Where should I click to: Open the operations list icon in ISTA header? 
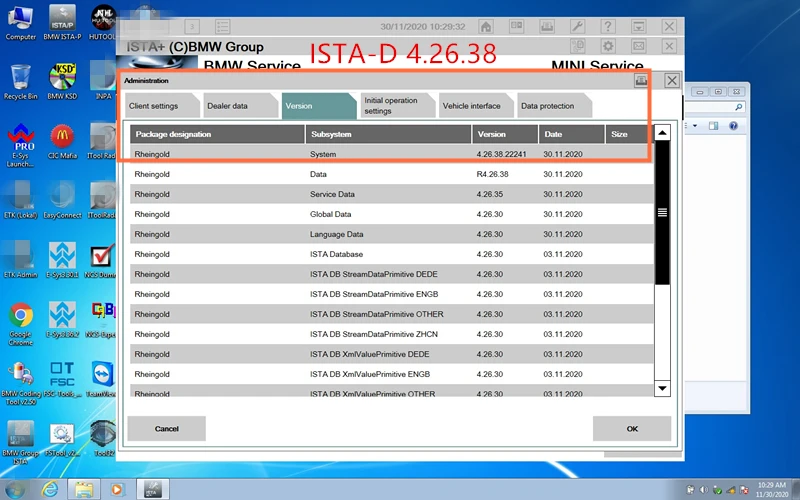pos(222,27)
